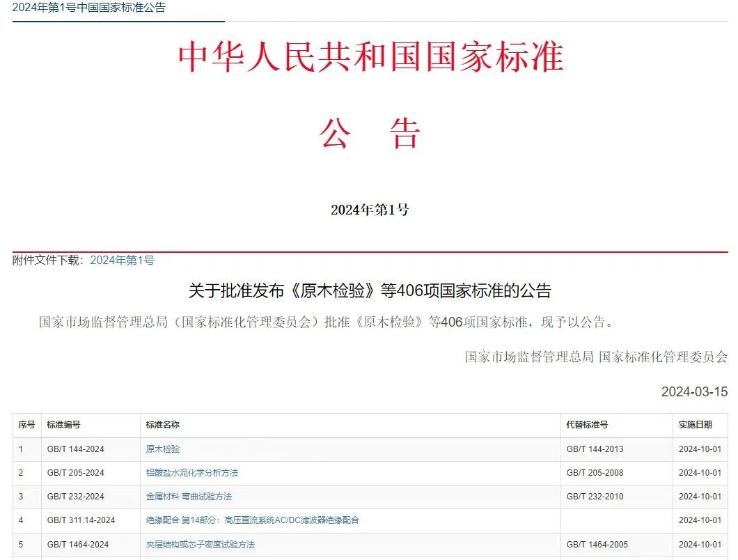Open attachment link 2024年第1号

[122, 260]
